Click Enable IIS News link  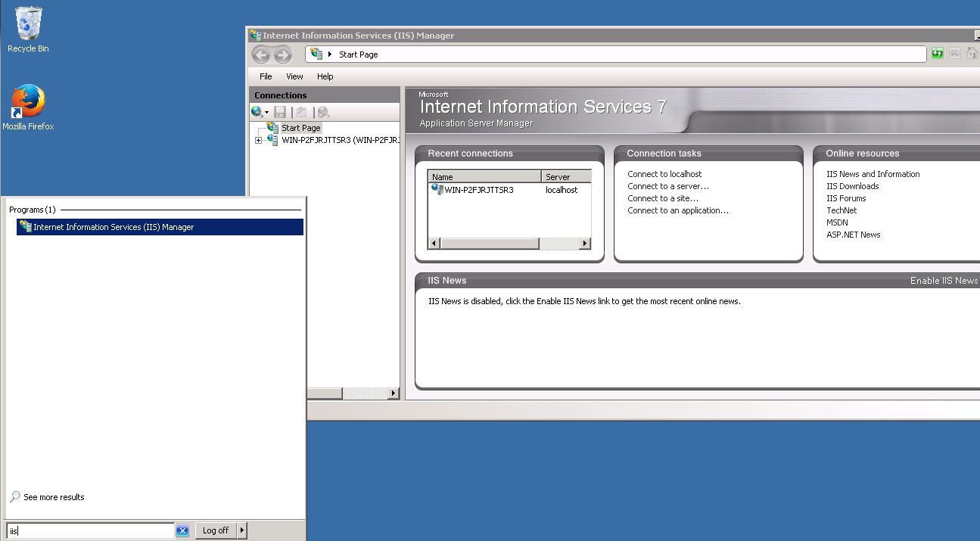(x=944, y=281)
